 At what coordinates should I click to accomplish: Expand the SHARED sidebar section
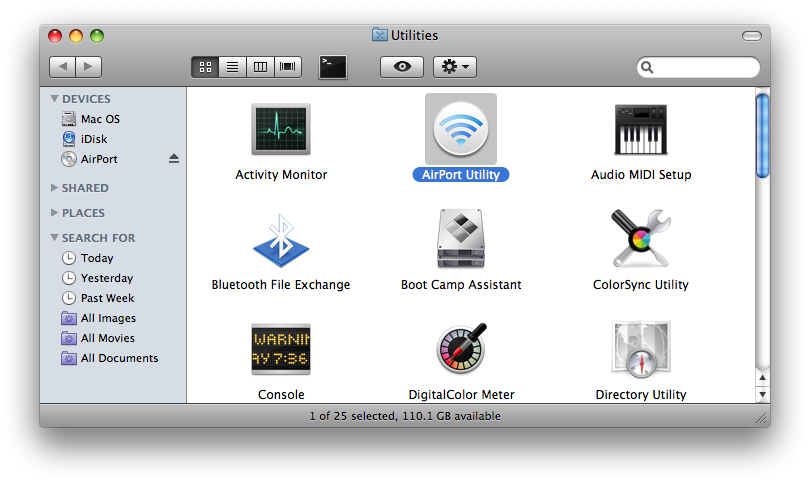click(x=54, y=188)
